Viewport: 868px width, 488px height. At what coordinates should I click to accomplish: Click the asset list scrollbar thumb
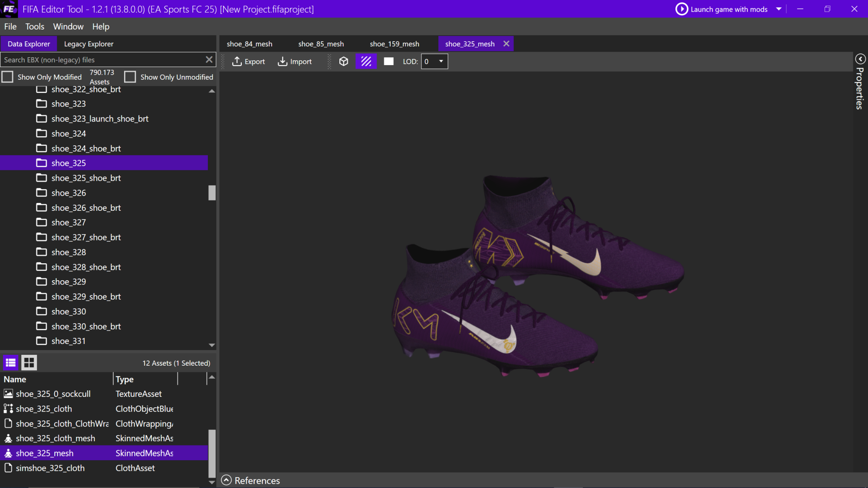212,453
